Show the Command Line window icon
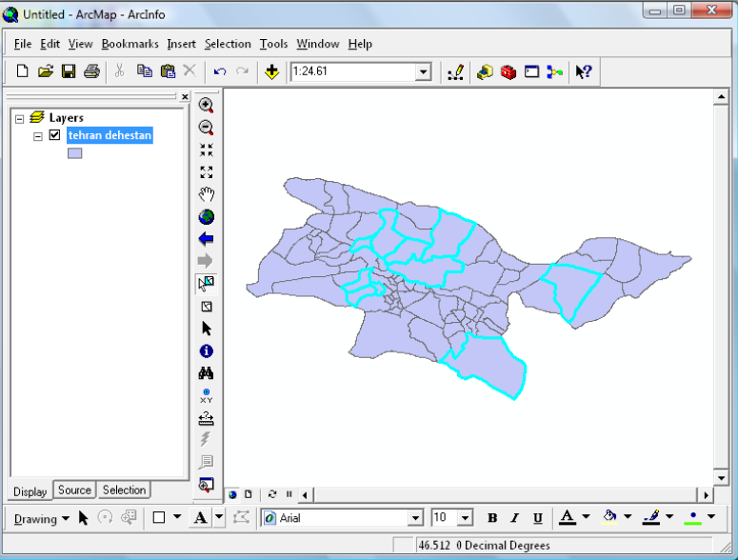 (532, 72)
